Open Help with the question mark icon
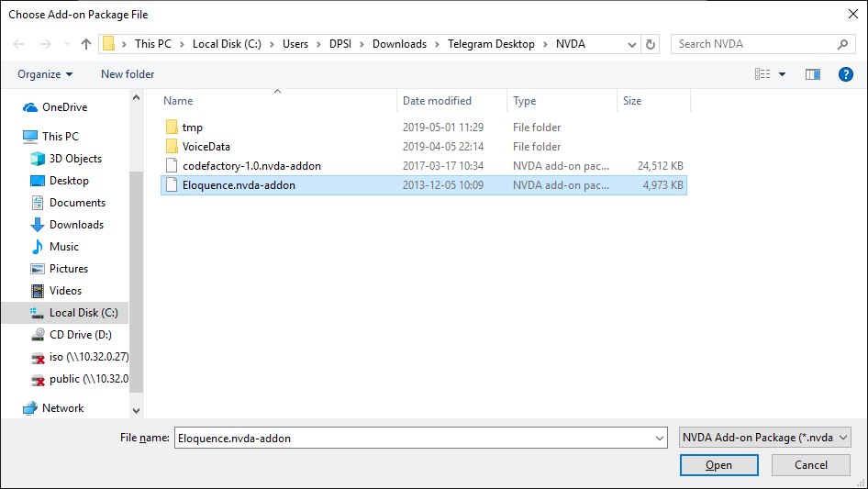This screenshot has height=489, width=868. (846, 74)
